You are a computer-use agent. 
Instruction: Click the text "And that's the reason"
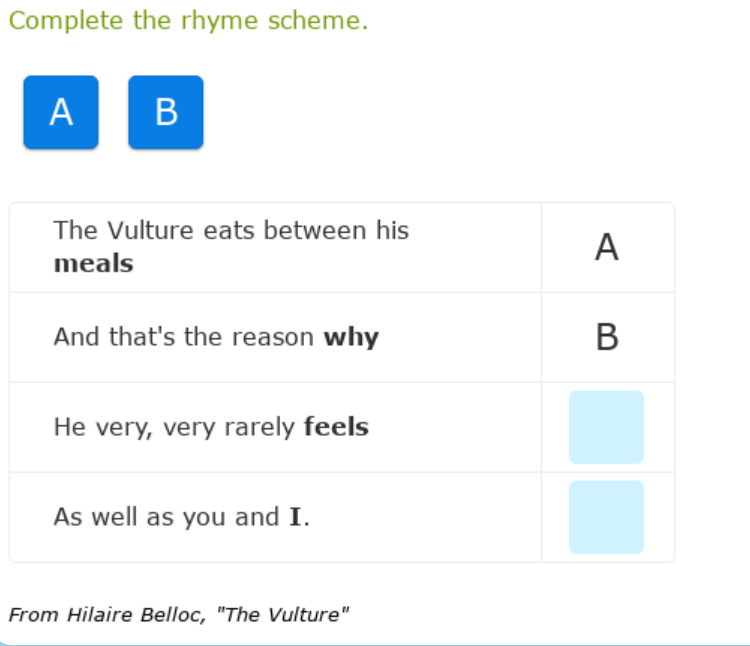click(x=184, y=338)
